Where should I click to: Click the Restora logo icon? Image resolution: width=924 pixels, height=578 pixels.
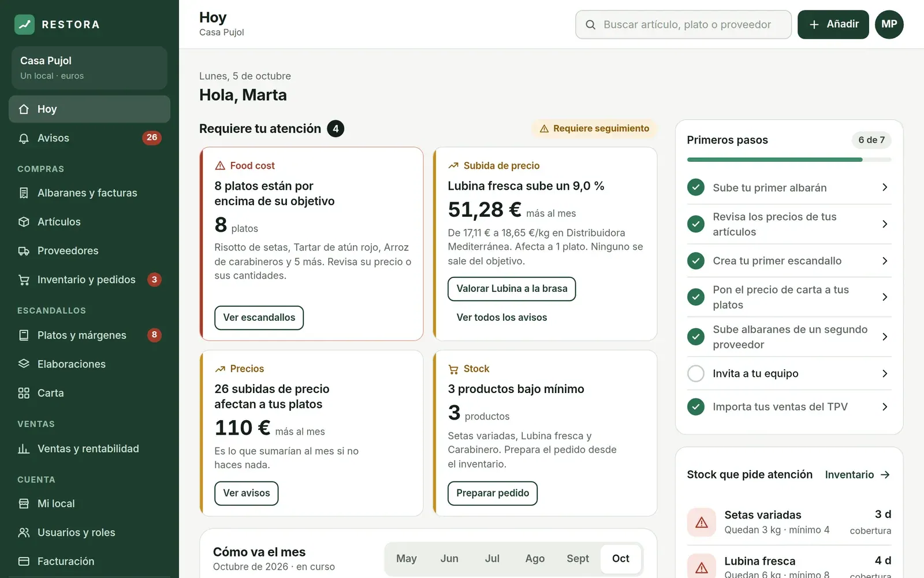[24, 24]
